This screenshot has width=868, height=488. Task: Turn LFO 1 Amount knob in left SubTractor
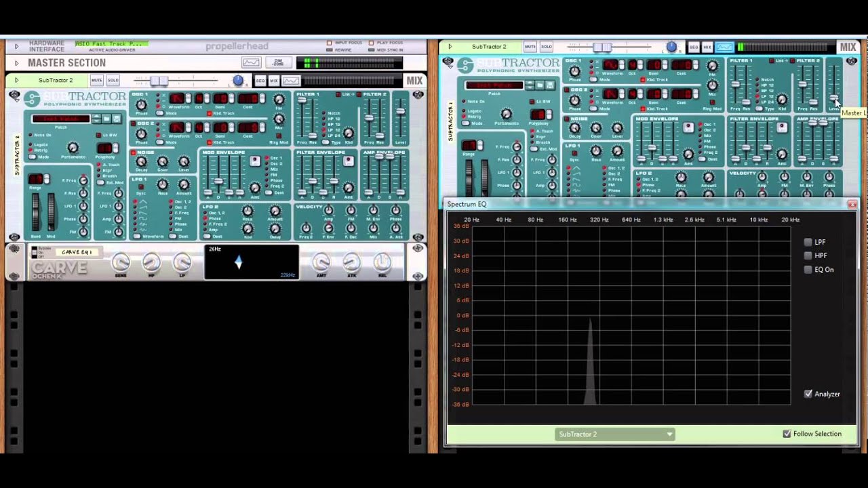[184, 184]
